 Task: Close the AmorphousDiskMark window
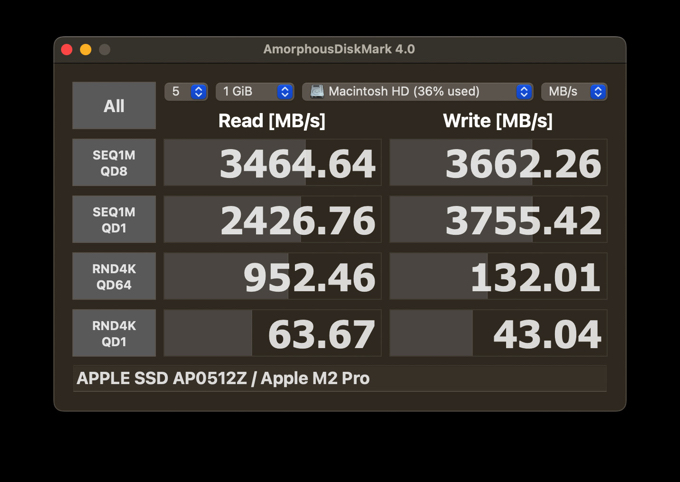(67, 49)
